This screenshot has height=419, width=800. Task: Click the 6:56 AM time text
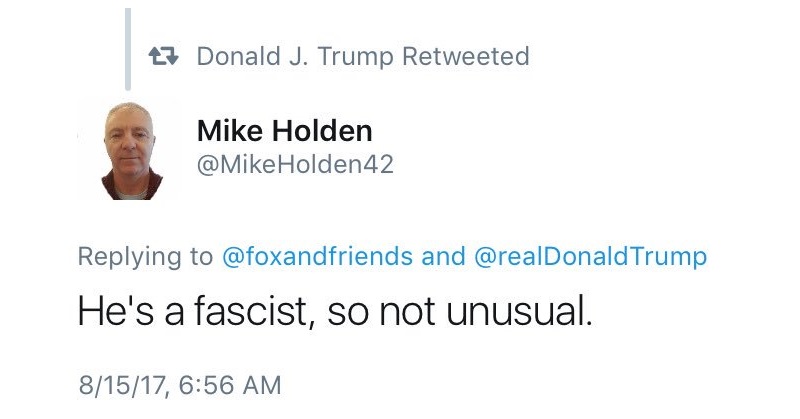[x=230, y=385]
